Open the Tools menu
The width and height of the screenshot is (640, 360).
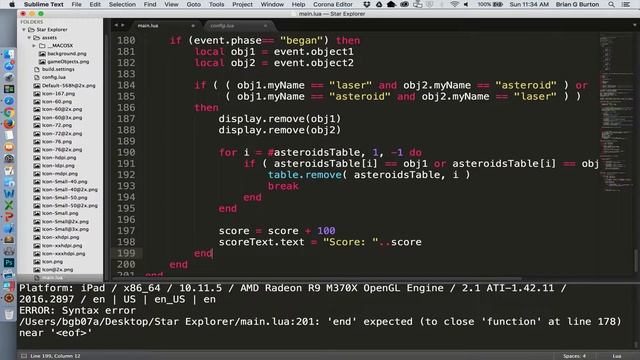point(216,4)
